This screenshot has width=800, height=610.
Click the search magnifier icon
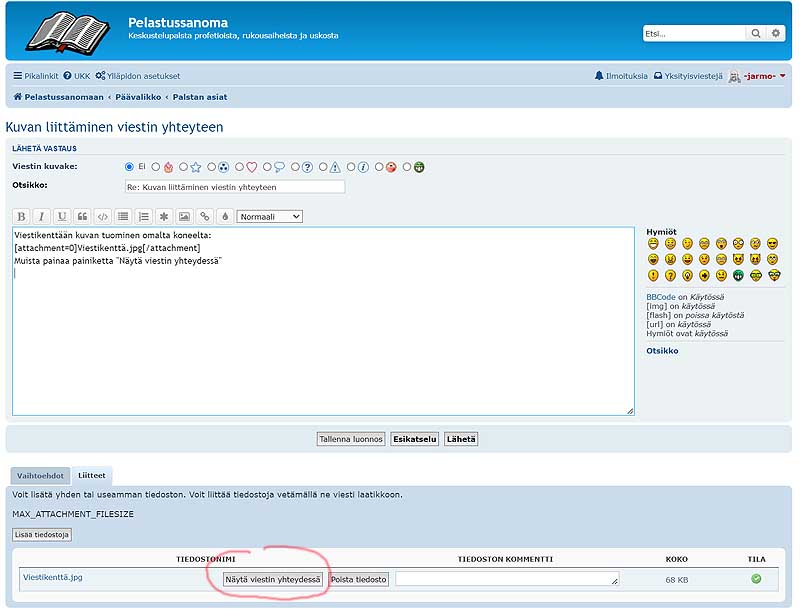[x=755, y=33]
